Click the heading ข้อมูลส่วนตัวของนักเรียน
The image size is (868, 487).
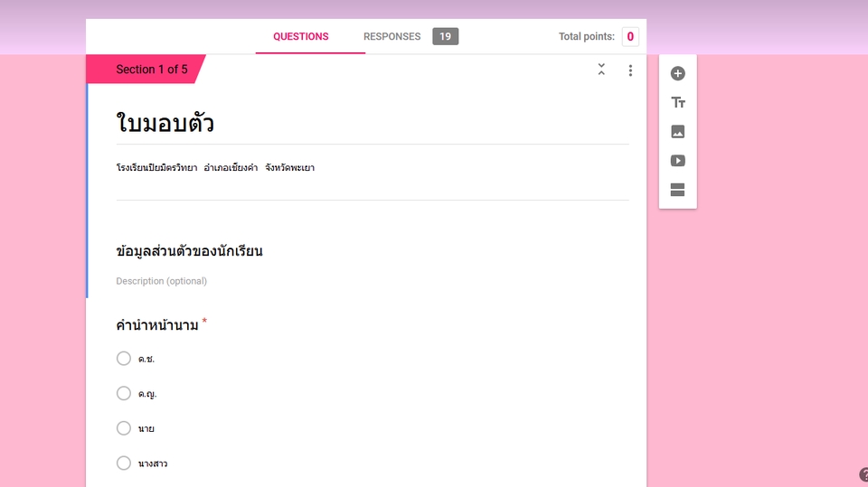pos(189,251)
